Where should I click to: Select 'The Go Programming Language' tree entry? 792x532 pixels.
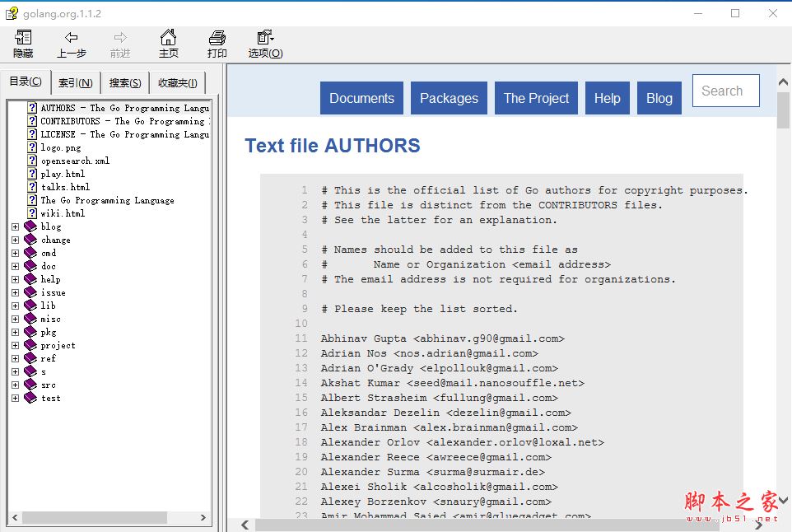[108, 200]
